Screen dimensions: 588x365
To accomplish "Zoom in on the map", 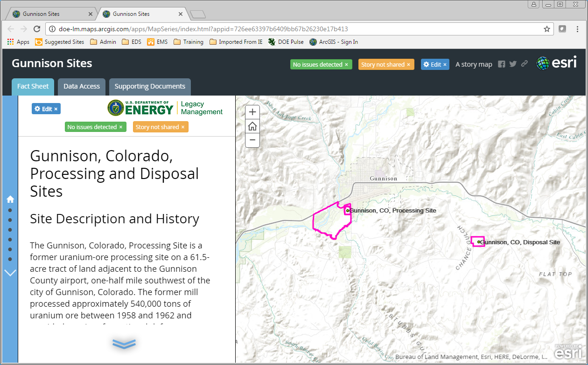I will [x=252, y=112].
